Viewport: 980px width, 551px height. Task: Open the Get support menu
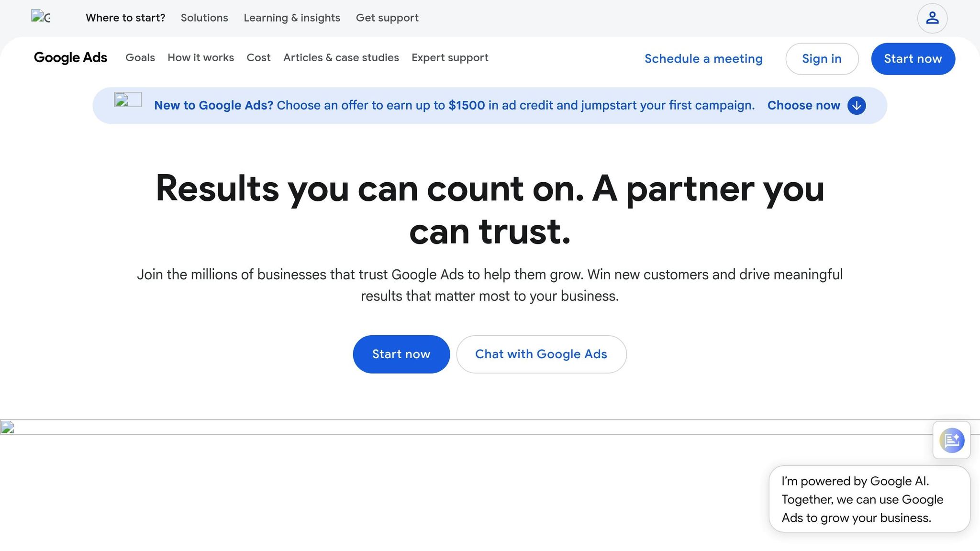(x=388, y=18)
